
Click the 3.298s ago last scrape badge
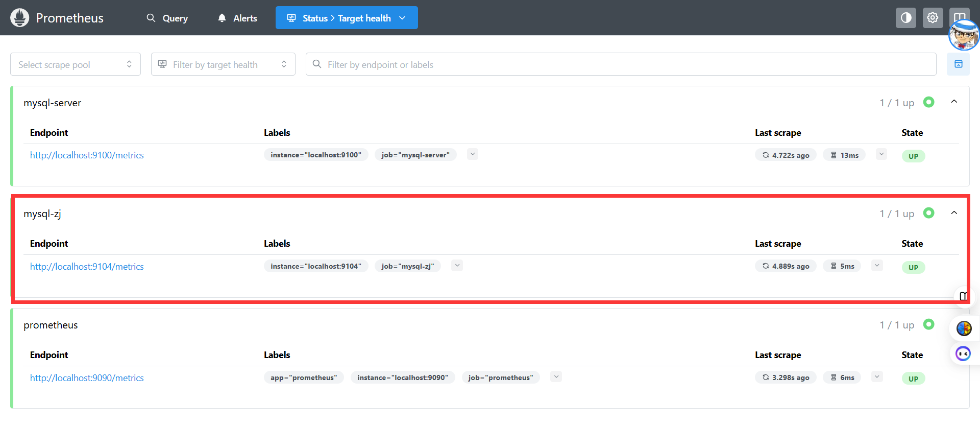(786, 377)
